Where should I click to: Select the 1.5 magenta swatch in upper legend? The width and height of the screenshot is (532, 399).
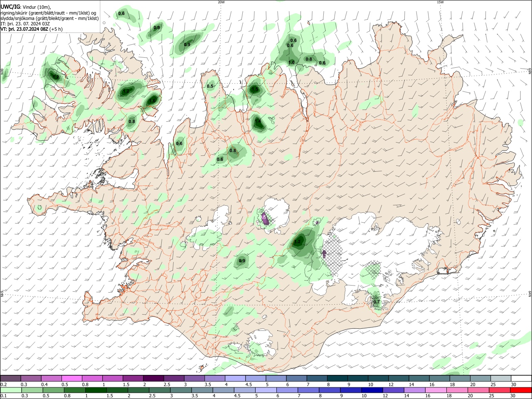(133, 378)
